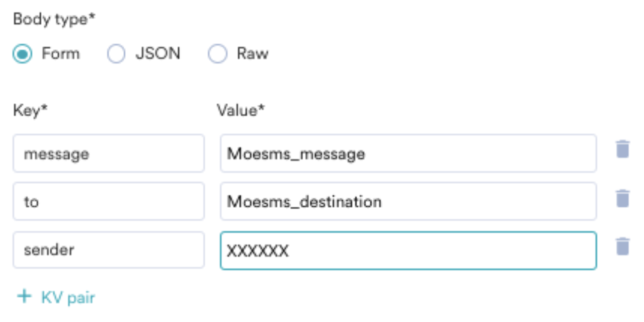Choose the JSON radio button
Image resolution: width=644 pixels, height=322 pixels.
tap(117, 54)
